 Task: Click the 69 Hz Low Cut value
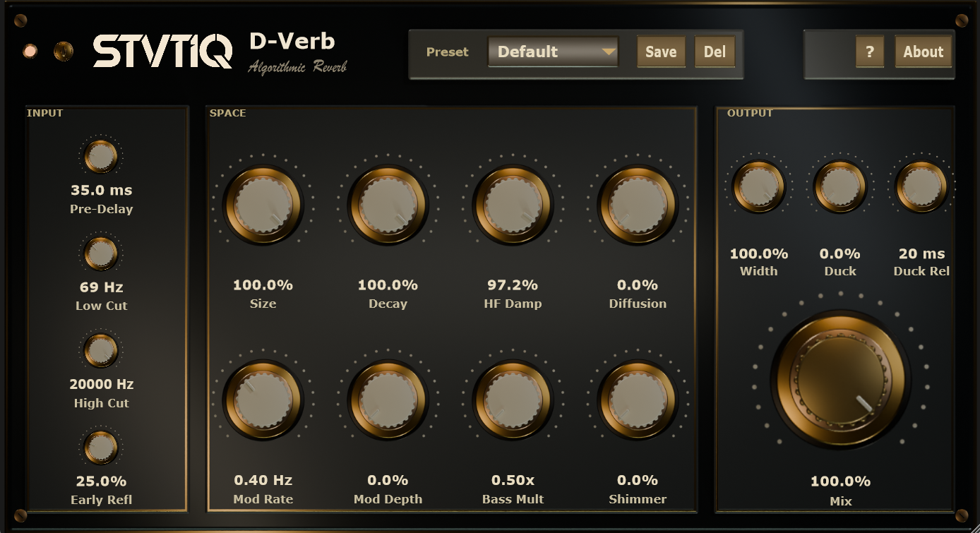pos(101,287)
